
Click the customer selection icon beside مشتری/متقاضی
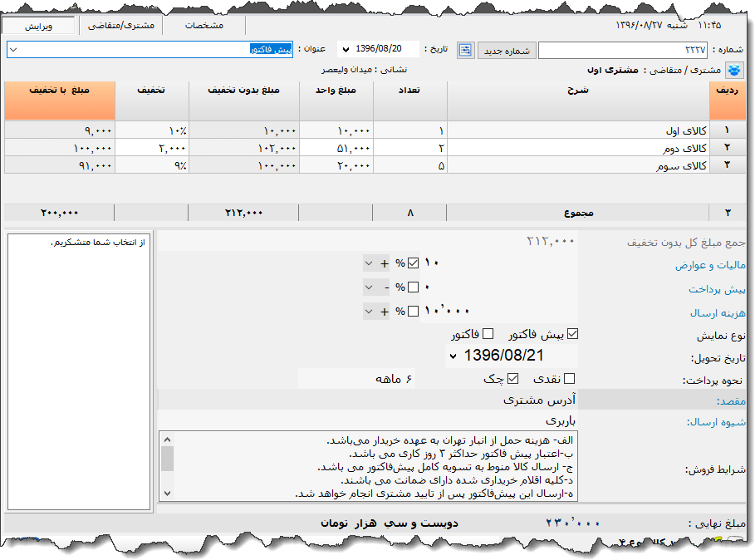[734, 69]
